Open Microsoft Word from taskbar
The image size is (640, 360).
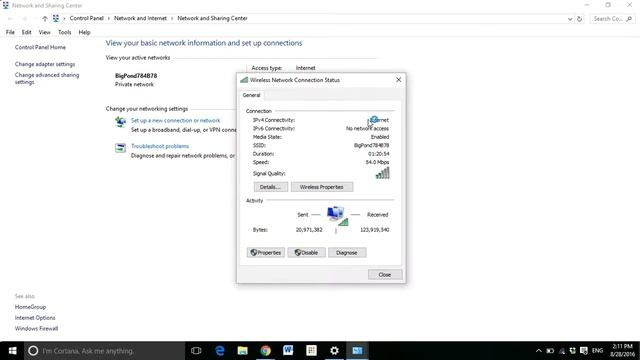(288, 351)
